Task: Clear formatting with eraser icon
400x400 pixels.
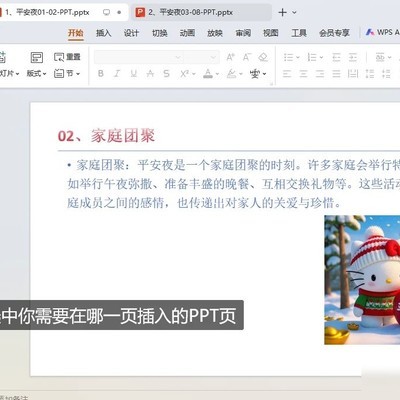Action: [x=263, y=57]
